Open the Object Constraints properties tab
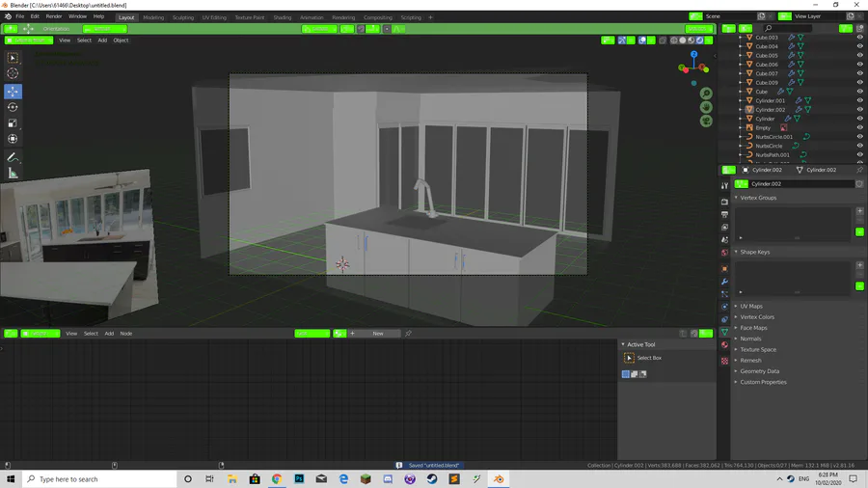The height and width of the screenshot is (488, 868). [x=724, y=319]
